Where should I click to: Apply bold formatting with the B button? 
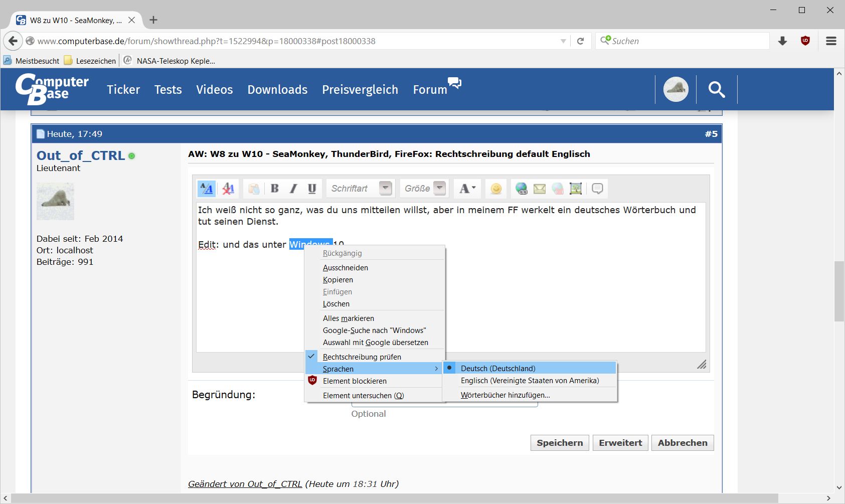(275, 189)
